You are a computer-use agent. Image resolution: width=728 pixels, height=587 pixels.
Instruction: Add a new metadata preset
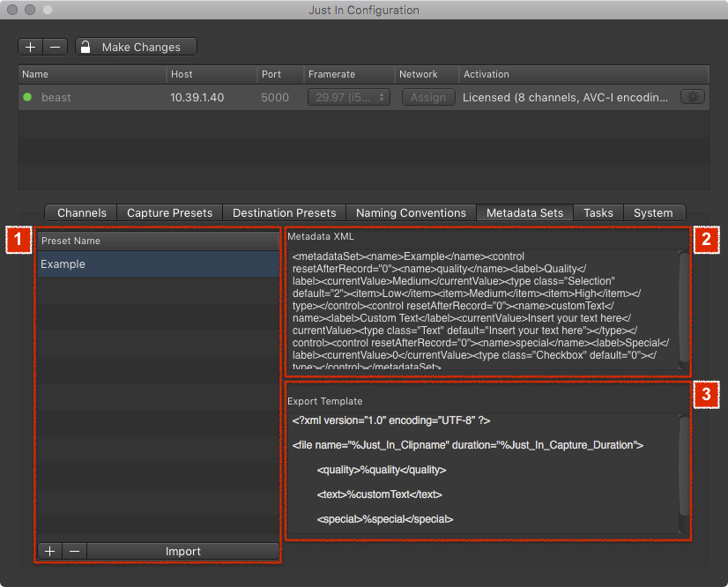pos(49,551)
